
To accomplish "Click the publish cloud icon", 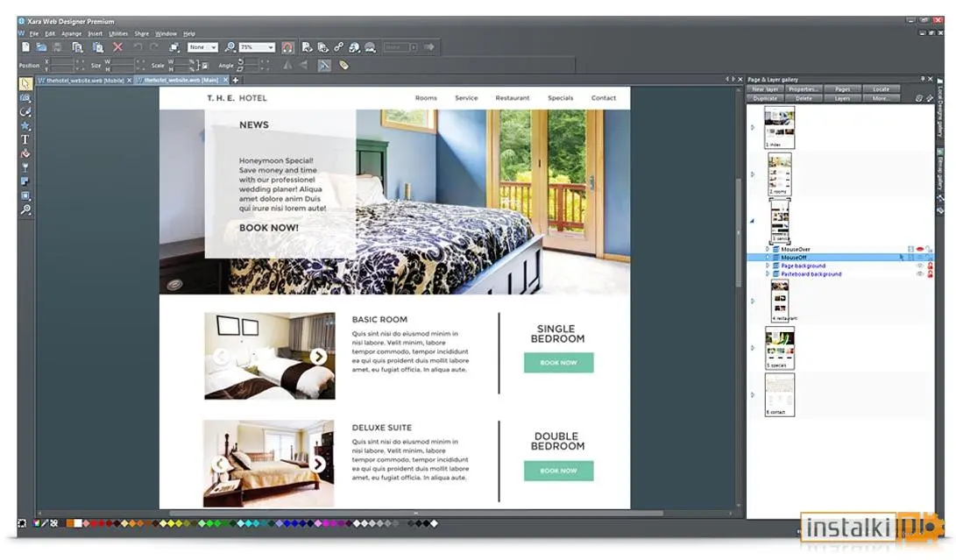I will tap(370, 47).
